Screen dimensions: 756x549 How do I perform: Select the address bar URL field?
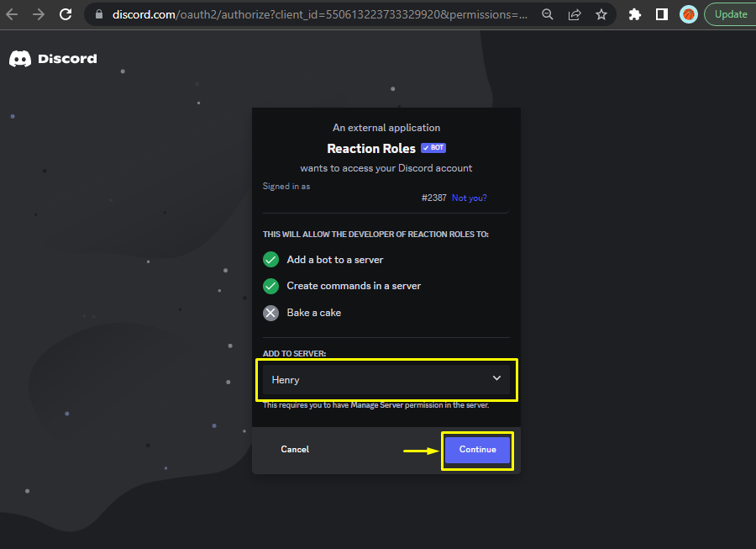coord(320,14)
